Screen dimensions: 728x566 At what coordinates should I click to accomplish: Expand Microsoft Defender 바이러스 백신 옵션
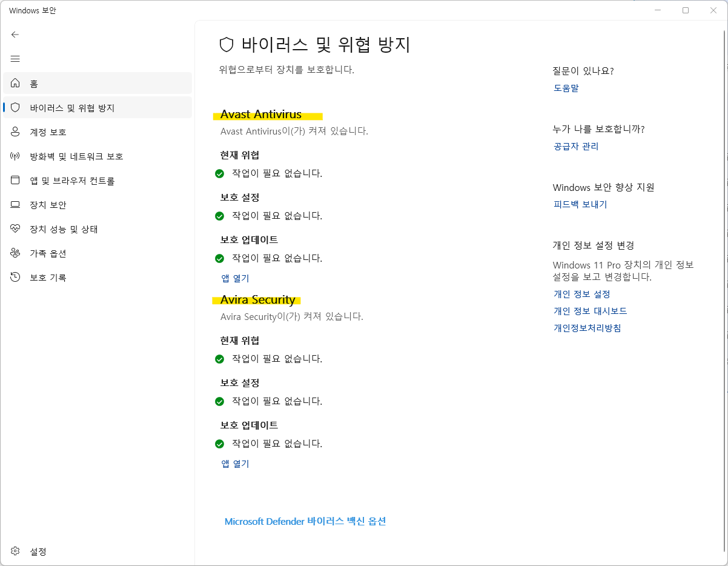[x=305, y=521]
